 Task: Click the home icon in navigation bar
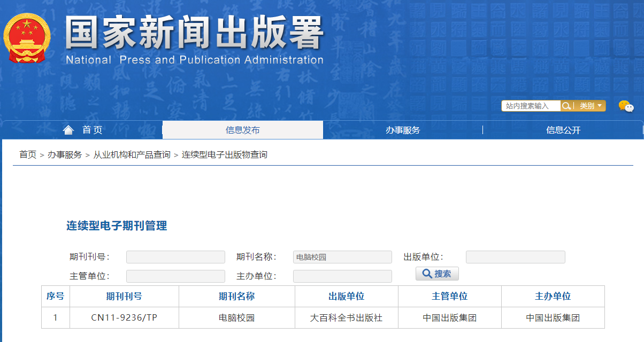click(x=68, y=130)
